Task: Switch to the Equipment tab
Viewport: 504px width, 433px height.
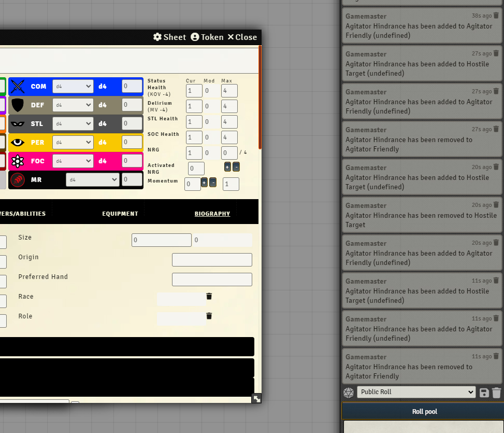Action: [x=120, y=214]
